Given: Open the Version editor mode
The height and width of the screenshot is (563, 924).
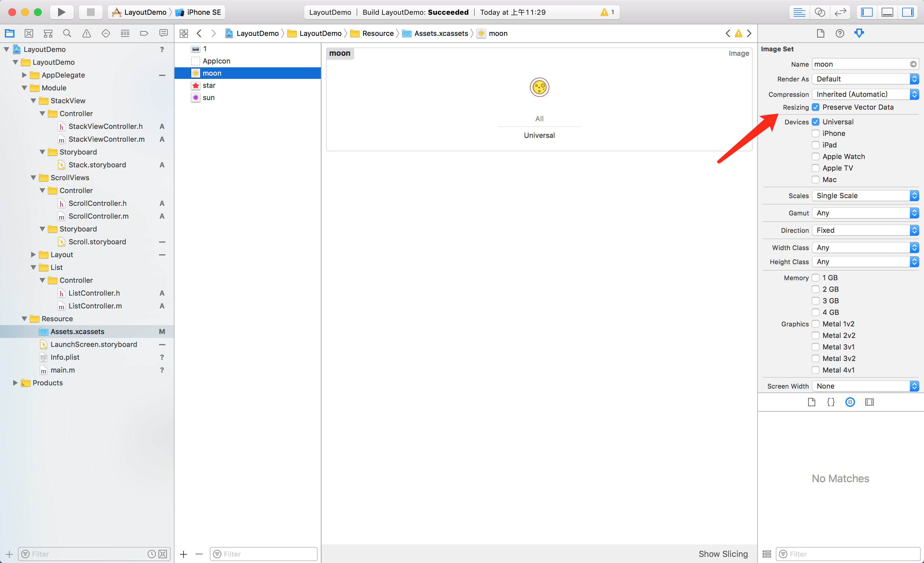Looking at the screenshot, I should tap(840, 12).
